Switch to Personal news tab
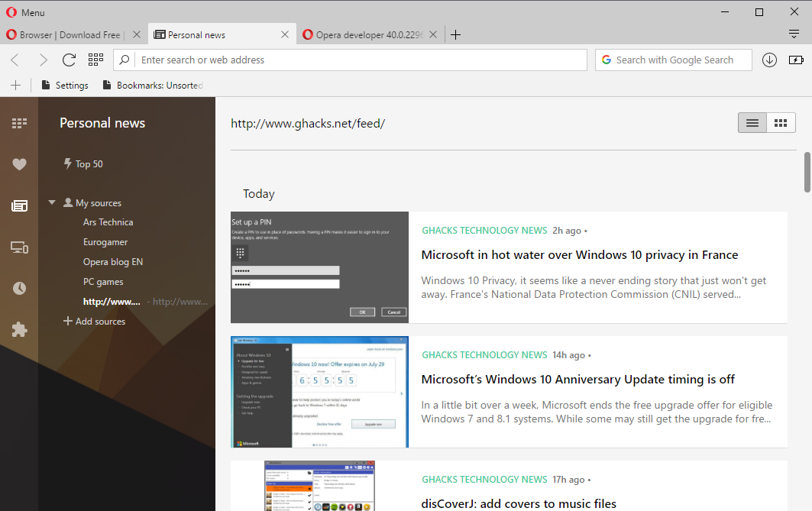Image resolution: width=812 pixels, height=511 pixels. pos(222,34)
